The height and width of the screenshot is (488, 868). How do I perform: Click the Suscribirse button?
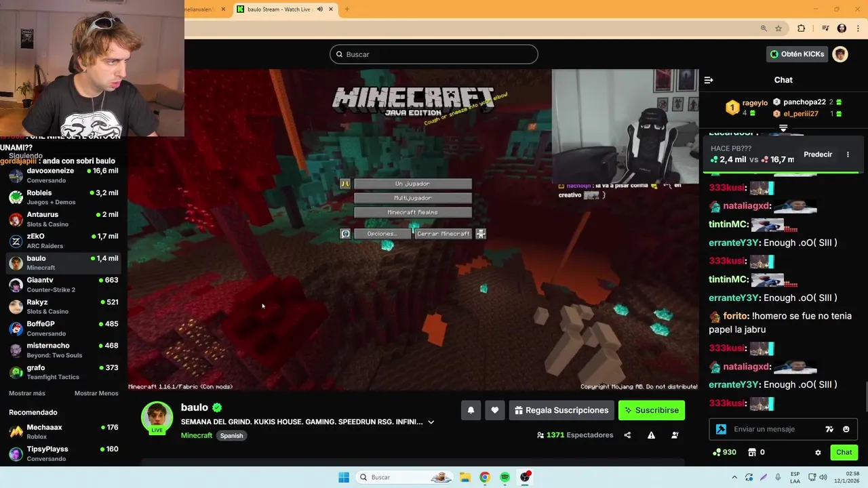coord(652,410)
